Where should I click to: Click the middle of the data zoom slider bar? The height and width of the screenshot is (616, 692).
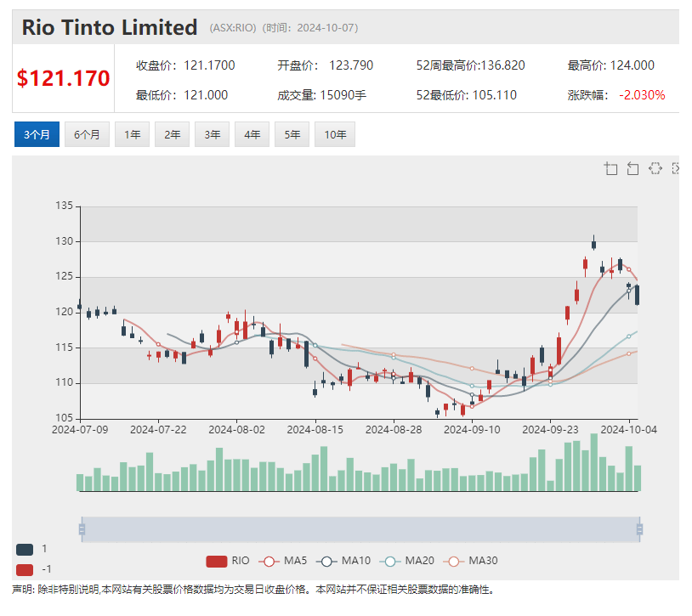[x=360, y=529]
